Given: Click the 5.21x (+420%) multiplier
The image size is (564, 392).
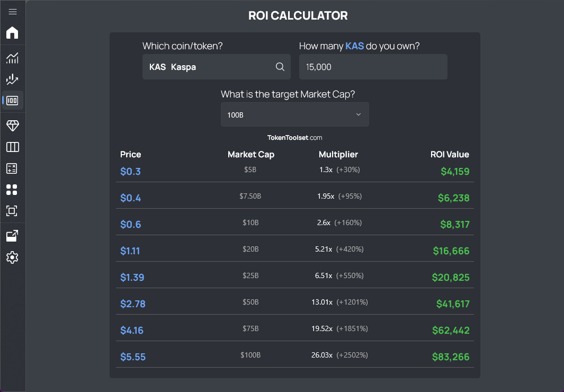Looking at the screenshot, I should (339, 249).
